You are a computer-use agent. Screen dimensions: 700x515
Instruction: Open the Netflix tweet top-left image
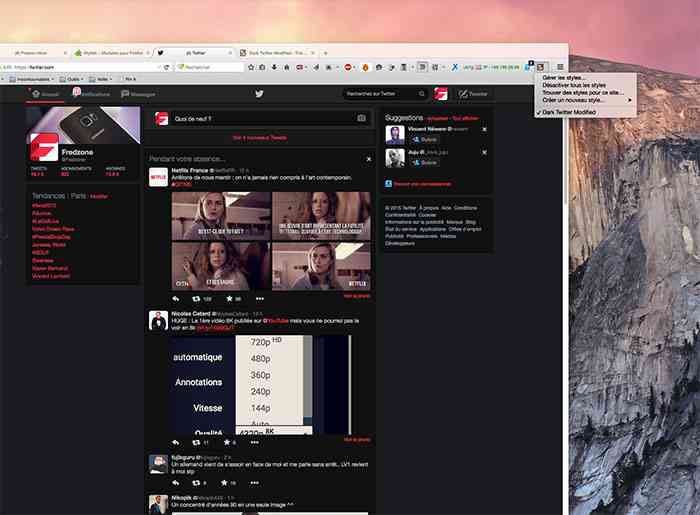coord(221,216)
